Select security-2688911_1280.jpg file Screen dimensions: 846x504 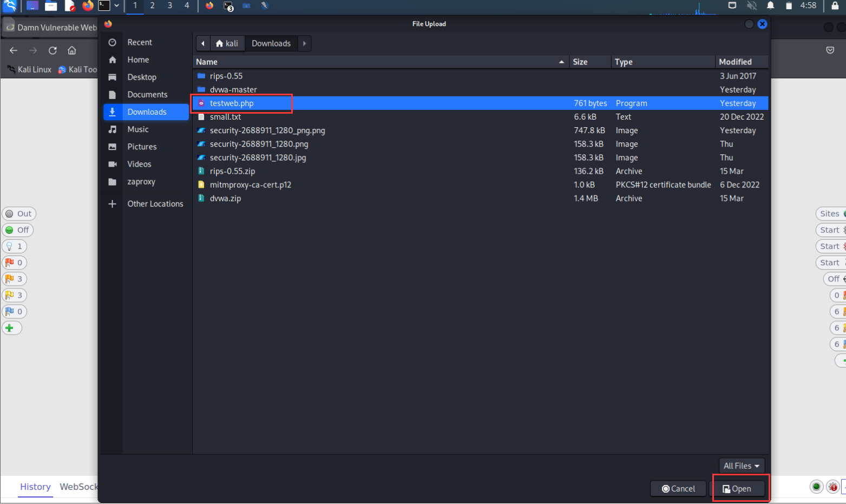click(x=480, y=158)
